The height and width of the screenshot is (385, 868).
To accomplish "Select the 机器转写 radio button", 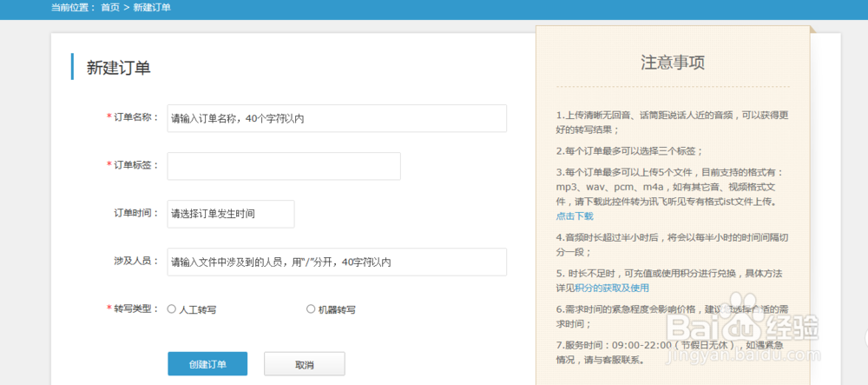I will [311, 309].
